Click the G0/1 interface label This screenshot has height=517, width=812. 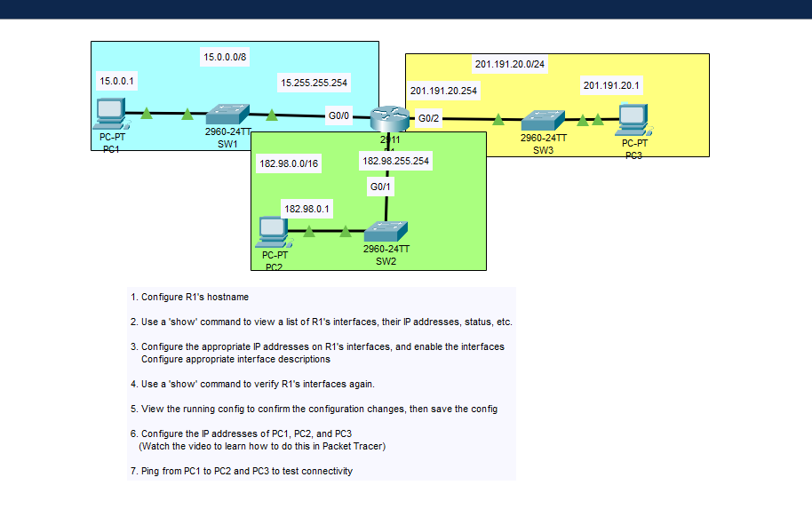[380, 187]
